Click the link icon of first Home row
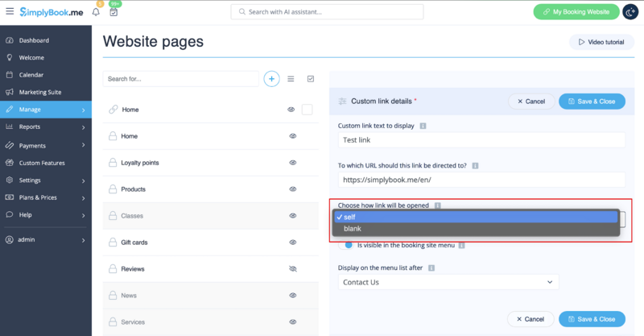644x336 pixels. coord(113,110)
